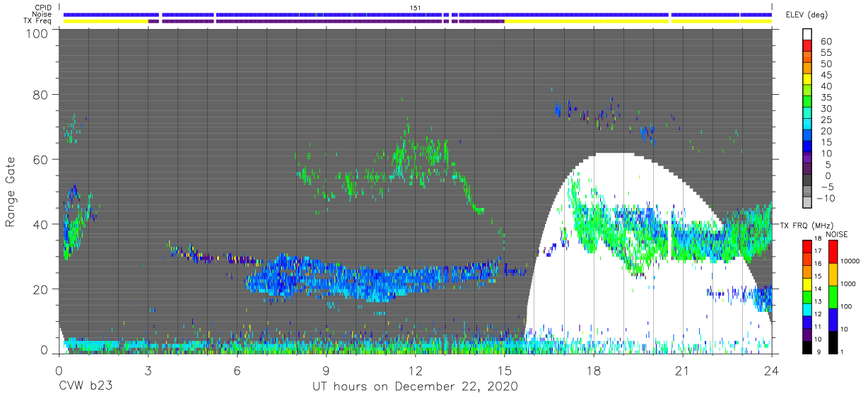
Task: Click the 21 tick label on the UT hours axis
Action: click(x=682, y=370)
